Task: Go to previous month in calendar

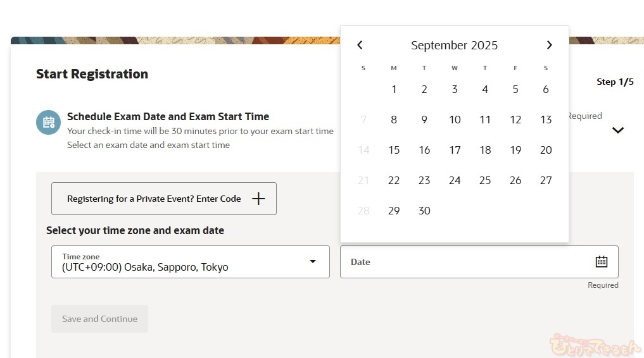Action: click(x=360, y=45)
